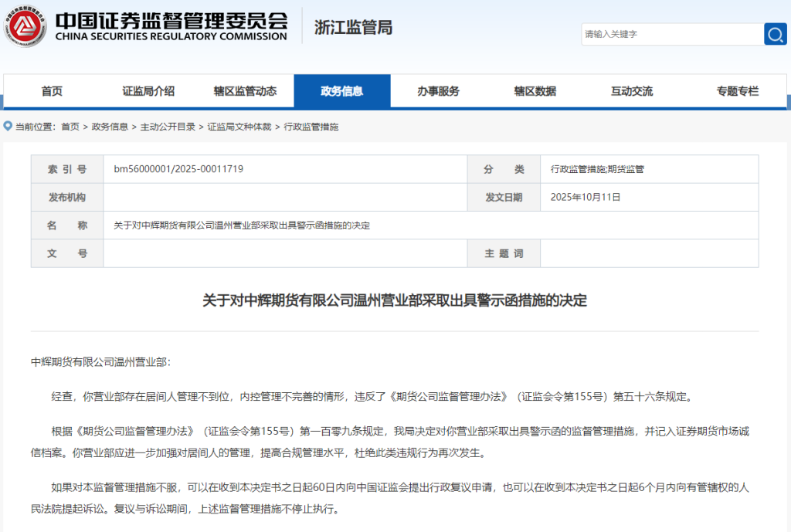Go to the 辖区数据 tab
The image size is (791, 532).
point(535,91)
